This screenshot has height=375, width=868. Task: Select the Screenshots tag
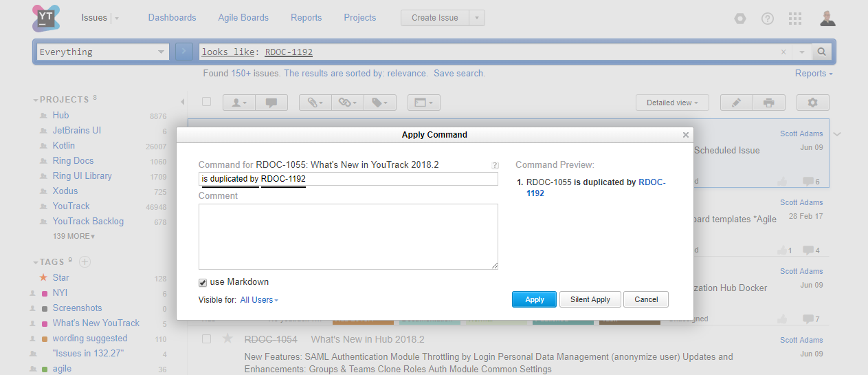(77, 308)
